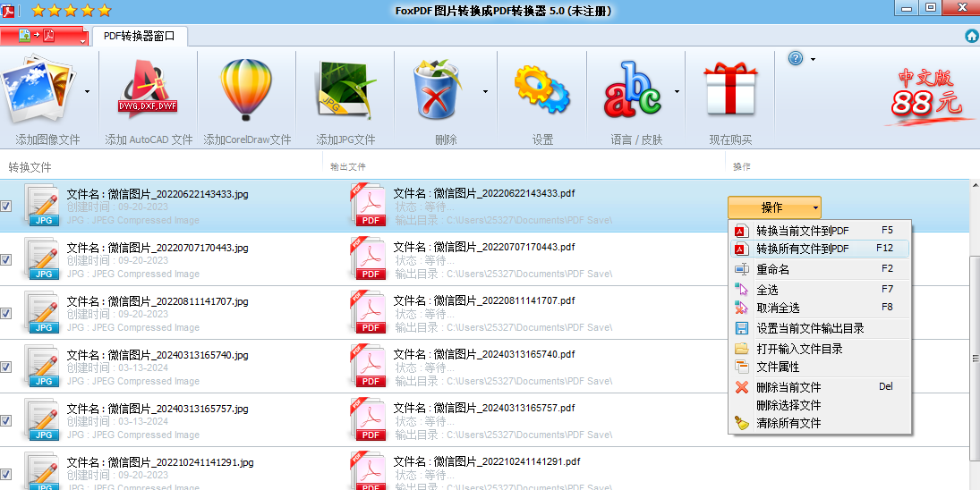
Task: Click the 输出文件 column header
Action: 348,167
